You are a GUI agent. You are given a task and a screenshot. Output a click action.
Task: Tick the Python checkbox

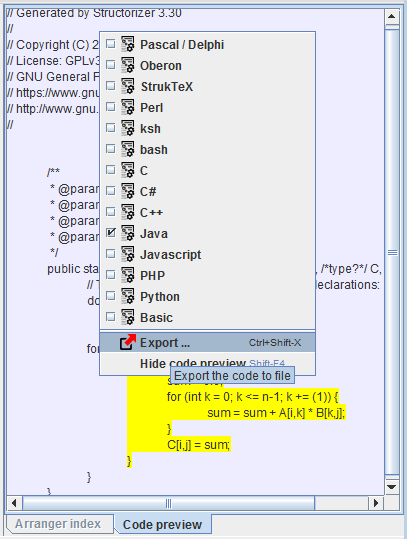coord(111,296)
